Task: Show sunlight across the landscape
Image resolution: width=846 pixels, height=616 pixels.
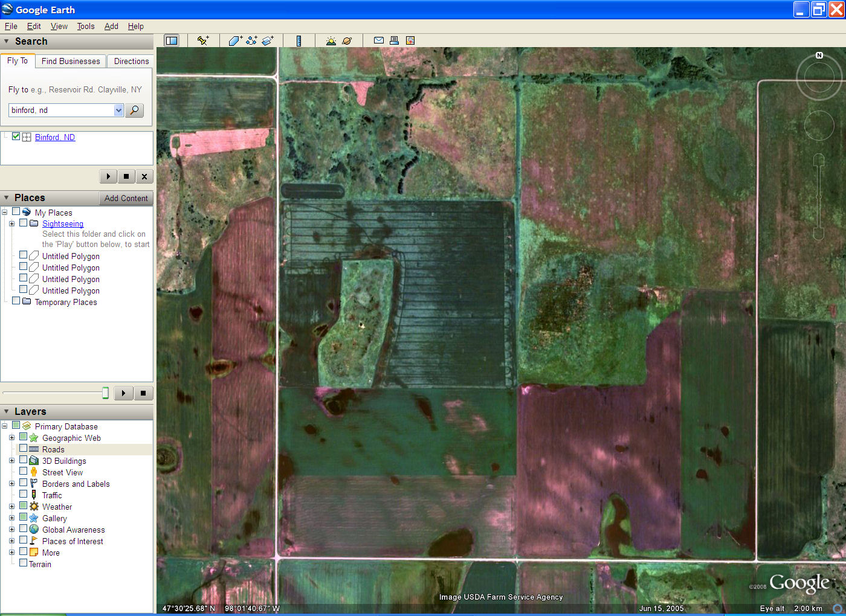Action: click(x=331, y=40)
